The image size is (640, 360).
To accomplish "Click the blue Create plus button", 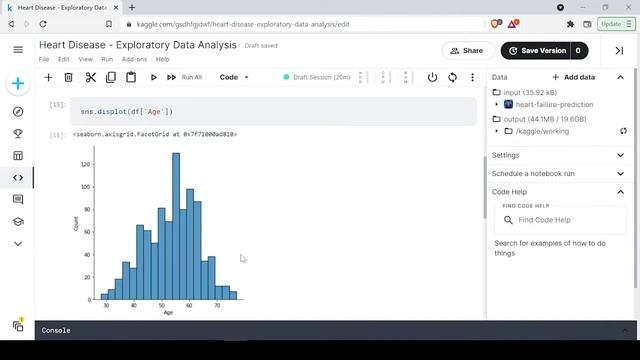I will pos(18,84).
